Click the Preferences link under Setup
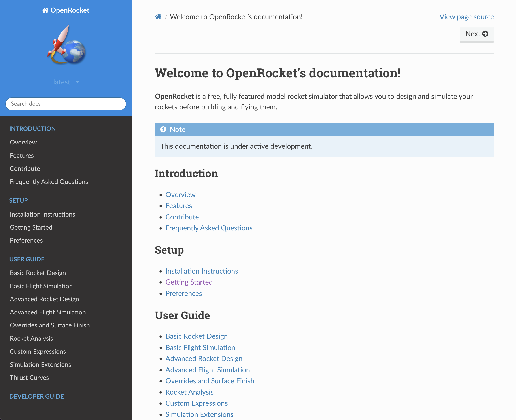The height and width of the screenshot is (420, 516). (183, 293)
